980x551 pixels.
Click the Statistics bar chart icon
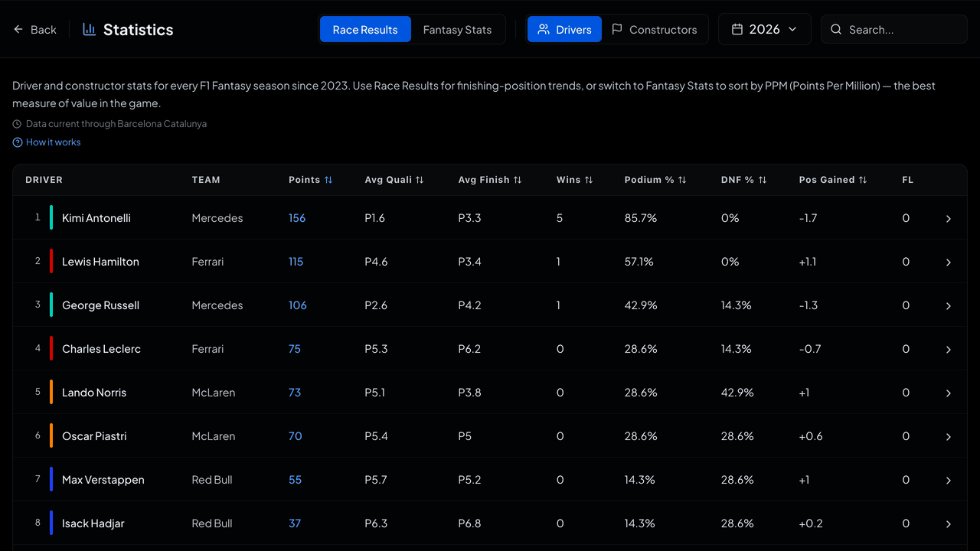(90, 29)
